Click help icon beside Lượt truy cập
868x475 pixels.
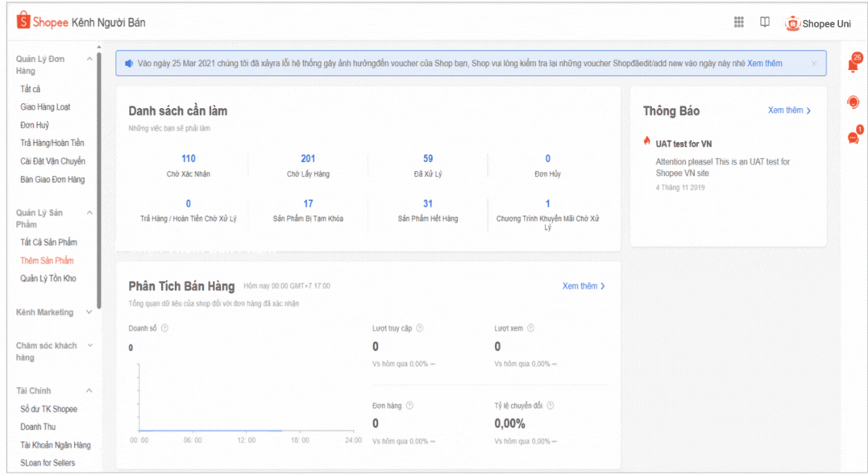pyautogui.click(x=419, y=328)
